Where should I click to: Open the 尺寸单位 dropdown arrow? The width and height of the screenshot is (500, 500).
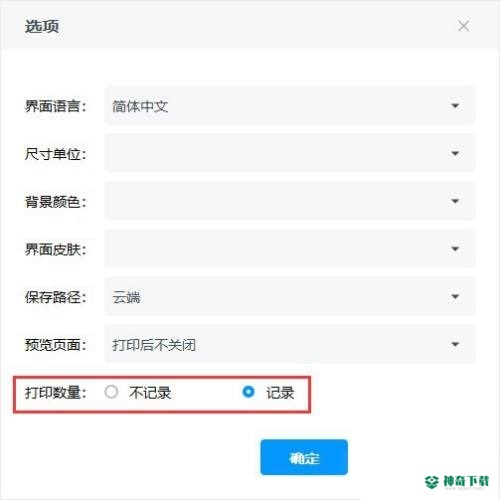tap(455, 154)
